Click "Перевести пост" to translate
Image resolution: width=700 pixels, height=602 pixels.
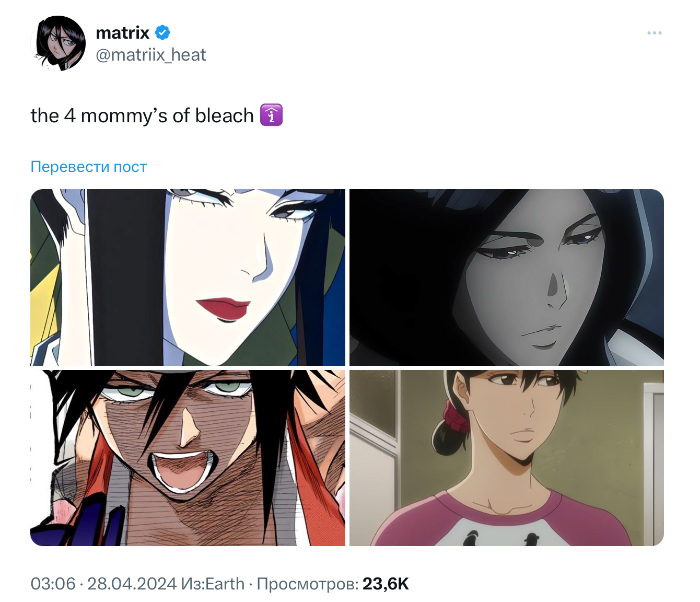point(89,167)
